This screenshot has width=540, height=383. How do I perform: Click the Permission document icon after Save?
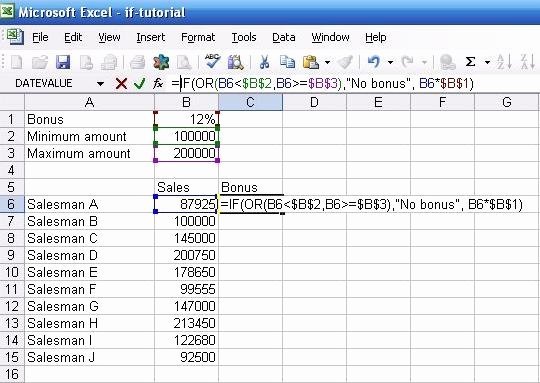86,62
